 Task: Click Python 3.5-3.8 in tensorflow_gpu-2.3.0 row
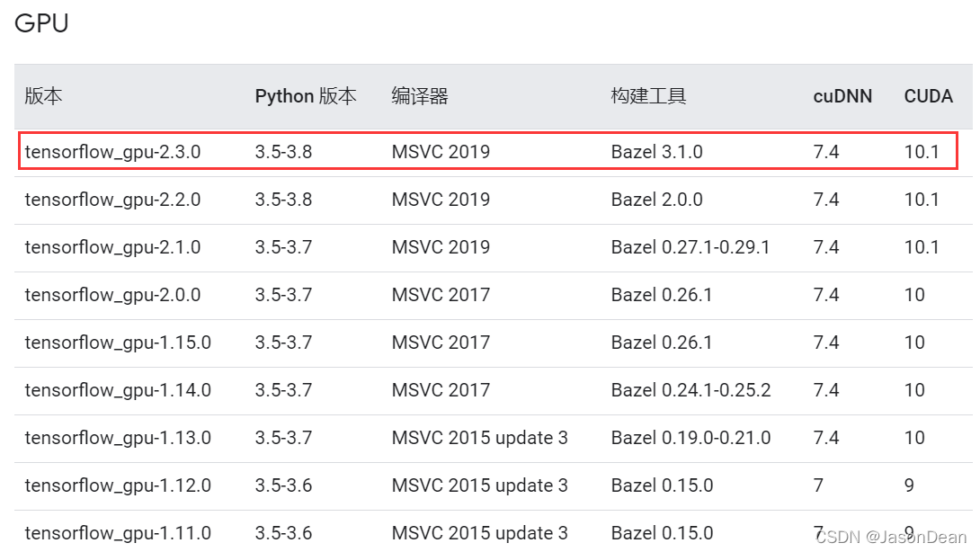tap(284, 152)
